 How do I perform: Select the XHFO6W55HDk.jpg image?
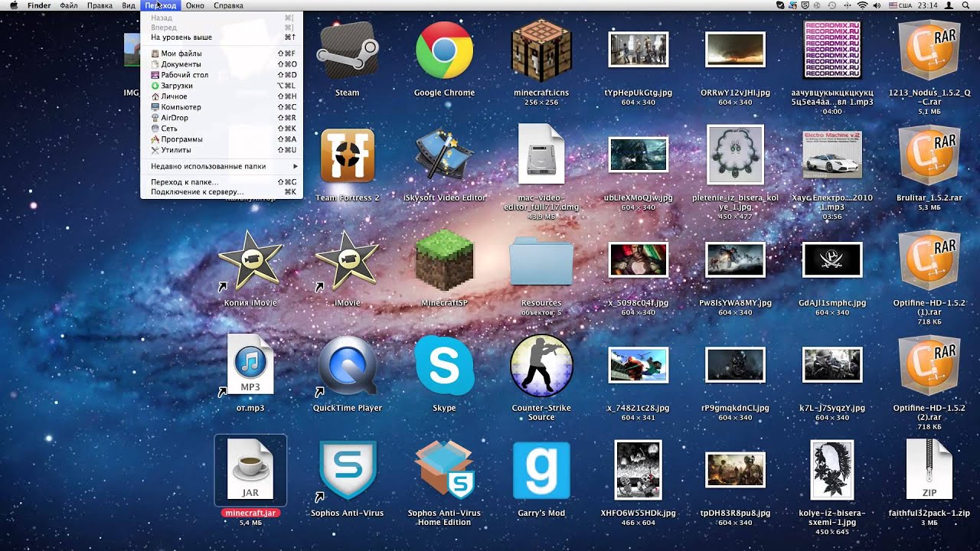638,470
